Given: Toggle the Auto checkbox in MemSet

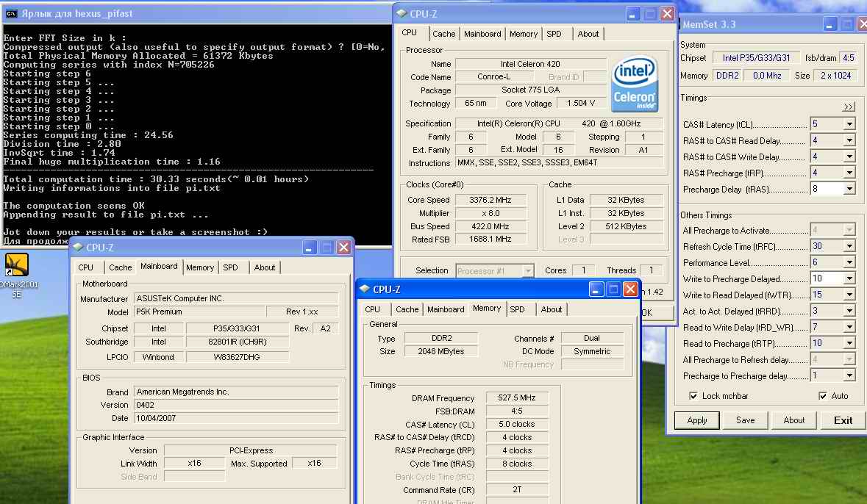Looking at the screenshot, I should coord(823,396).
